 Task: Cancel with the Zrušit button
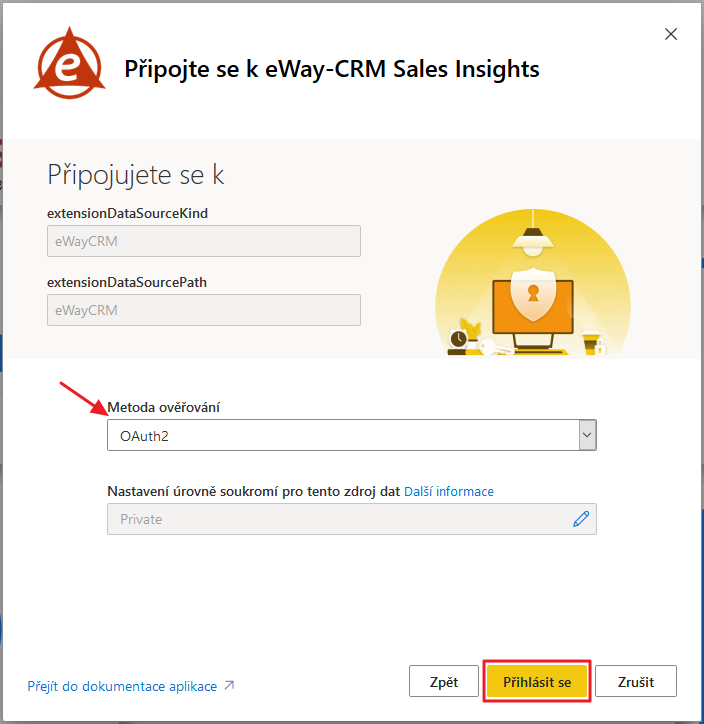point(636,681)
